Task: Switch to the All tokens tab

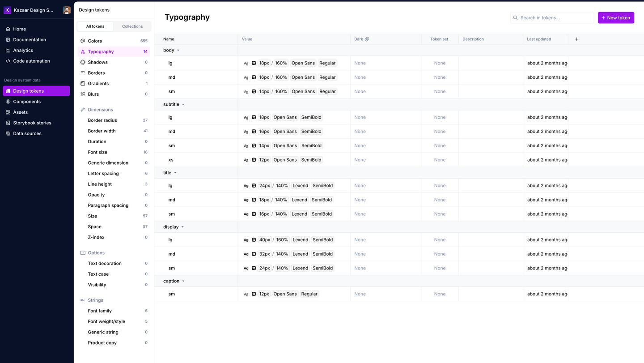Action: click(95, 26)
